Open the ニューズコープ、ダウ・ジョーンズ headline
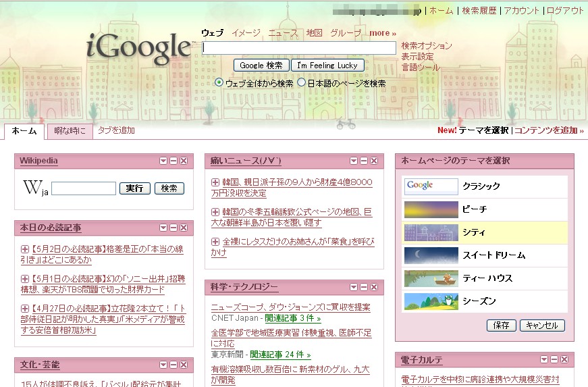588x387 pixels. coord(291,307)
